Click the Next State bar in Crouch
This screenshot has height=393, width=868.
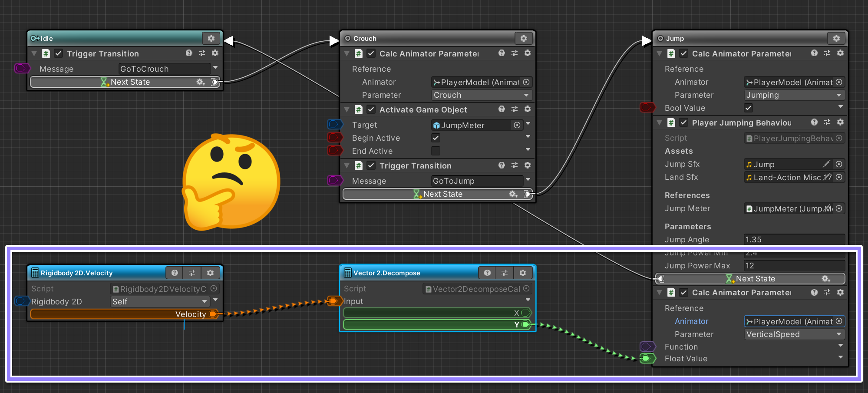438,194
